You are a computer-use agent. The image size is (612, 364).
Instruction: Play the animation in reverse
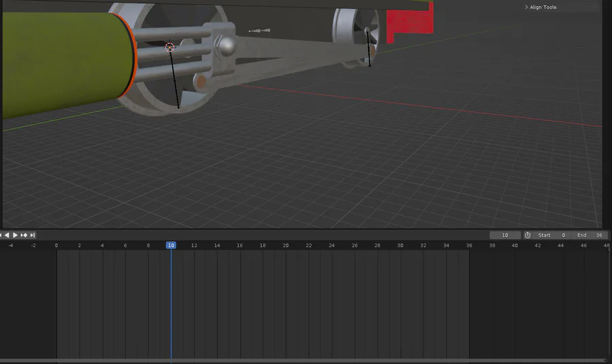click(7, 235)
